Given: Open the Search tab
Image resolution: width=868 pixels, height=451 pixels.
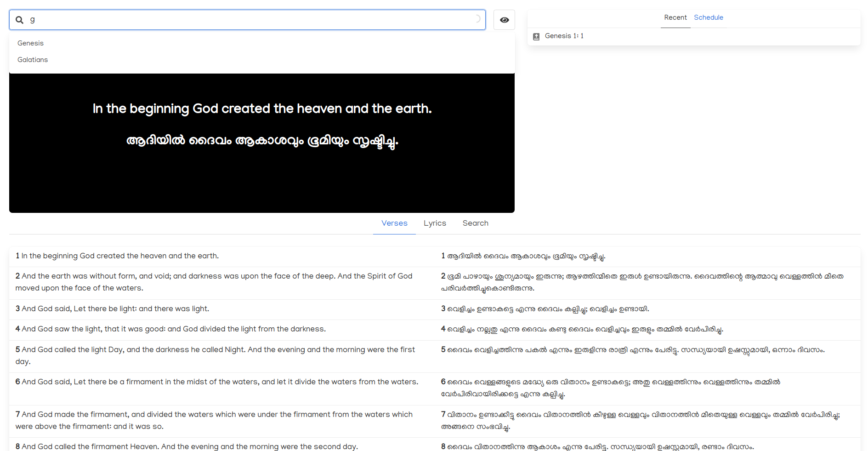Looking at the screenshot, I should click(476, 223).
